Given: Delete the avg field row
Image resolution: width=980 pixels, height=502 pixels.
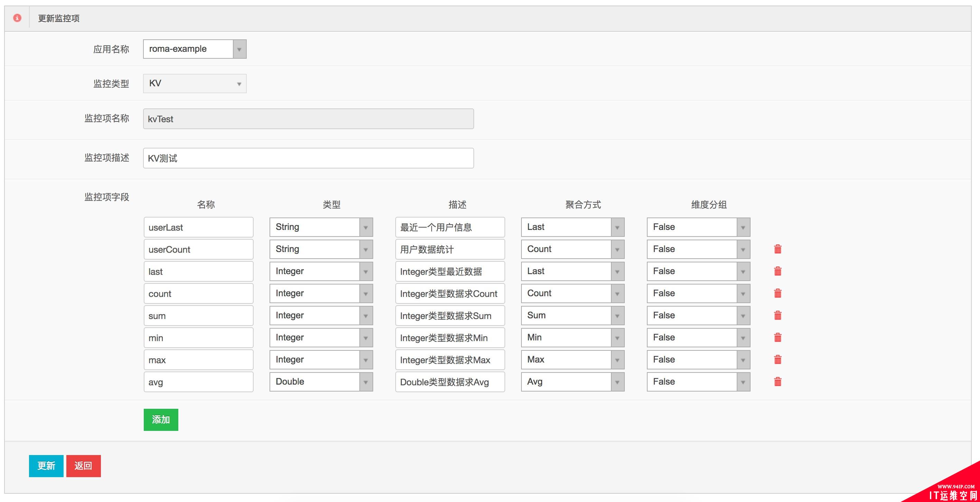Looking at the screenshot, I should pos(778,381).
